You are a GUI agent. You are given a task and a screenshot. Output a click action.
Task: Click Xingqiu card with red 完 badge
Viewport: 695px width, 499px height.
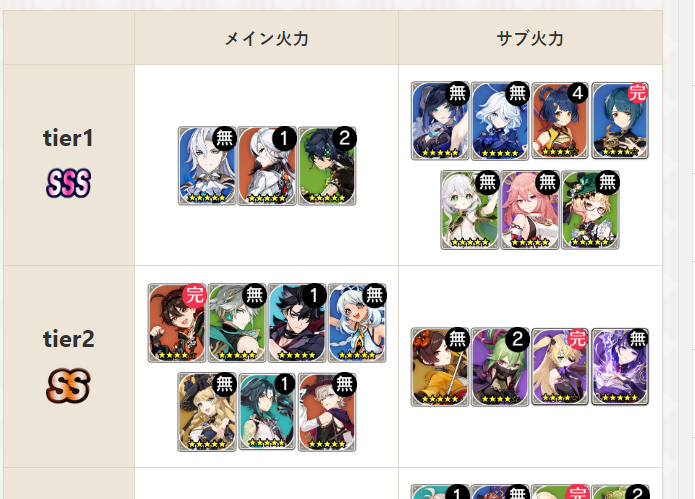[x=620, y=121]
